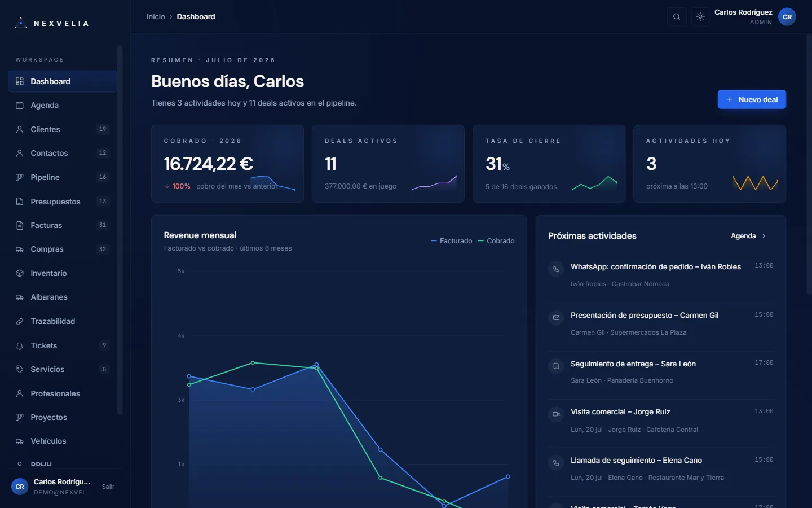812x508 pixels.
Task: Click the sidebar vertical scrollbar
Action: pyautogui.click(x=120, y=230)
